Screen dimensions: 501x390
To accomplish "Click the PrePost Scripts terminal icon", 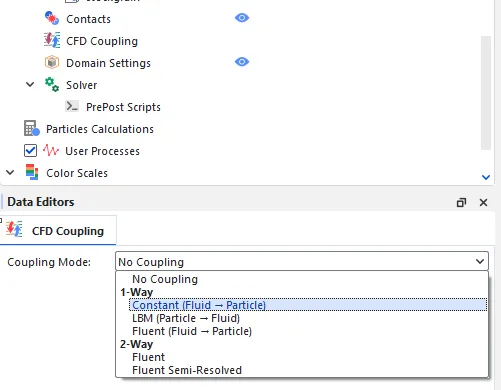I will click(x=72, y=106).
